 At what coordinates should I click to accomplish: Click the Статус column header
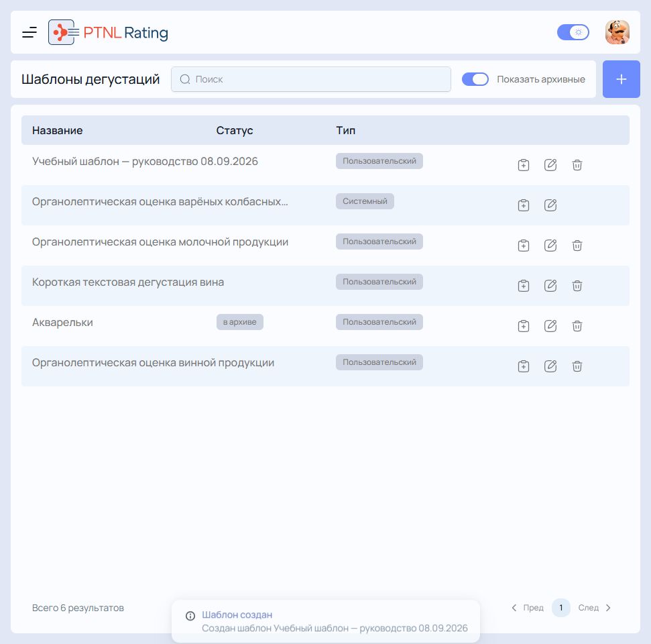[x=235, y=130]
